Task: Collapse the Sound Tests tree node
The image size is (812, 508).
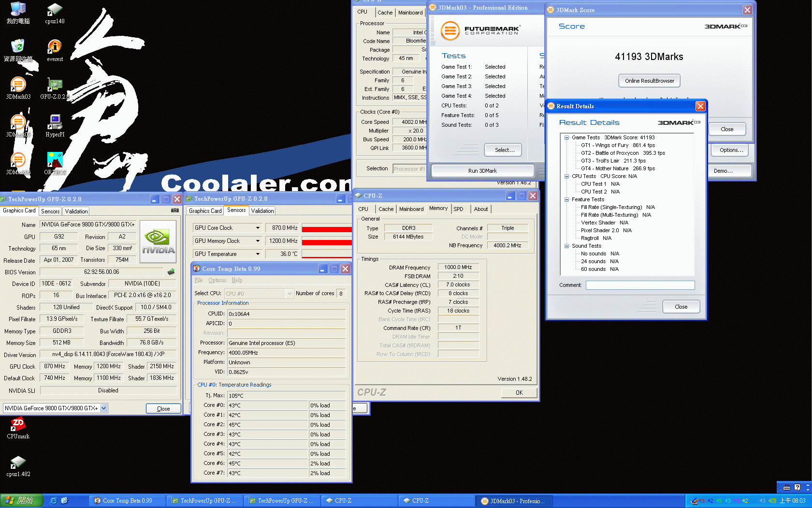Action: coord(566,246)
